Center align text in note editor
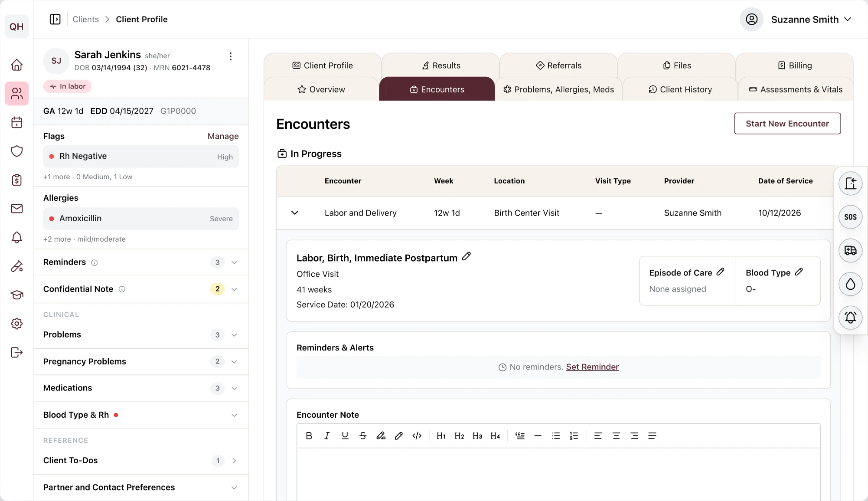 (616, 435)
